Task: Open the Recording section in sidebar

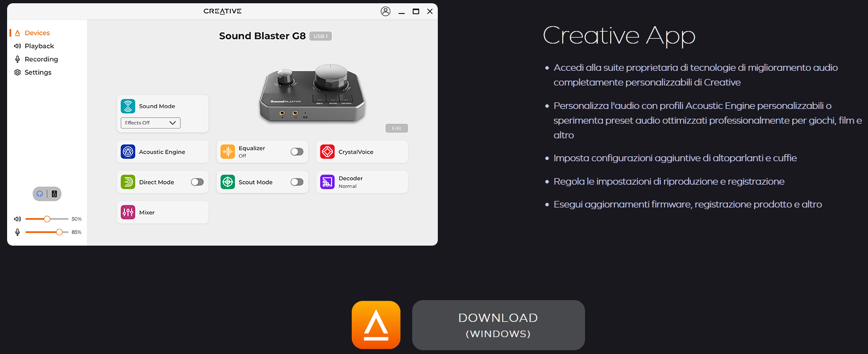Action: pyautogui.click(x=41, y=59)
